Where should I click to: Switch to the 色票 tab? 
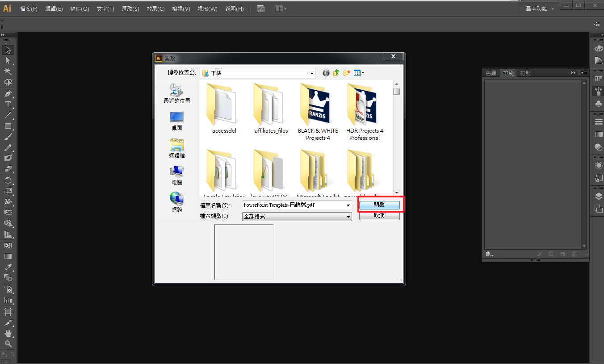(x=491, y=73)
